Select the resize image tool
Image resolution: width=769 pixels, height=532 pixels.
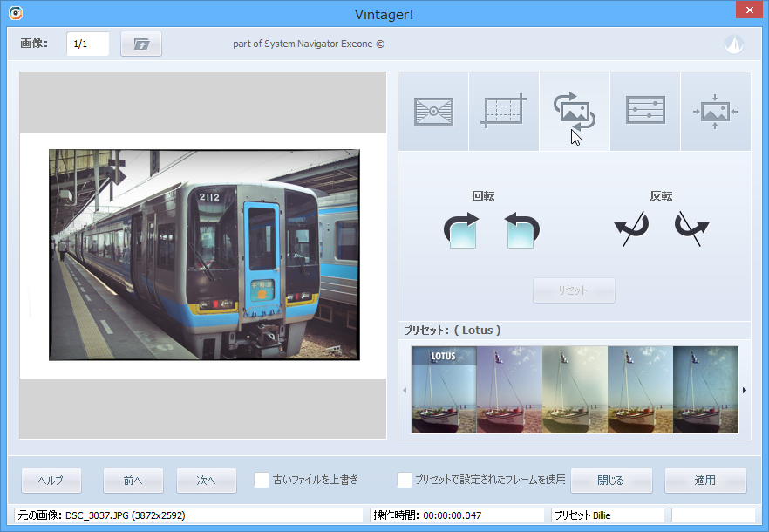coord(715,111)
